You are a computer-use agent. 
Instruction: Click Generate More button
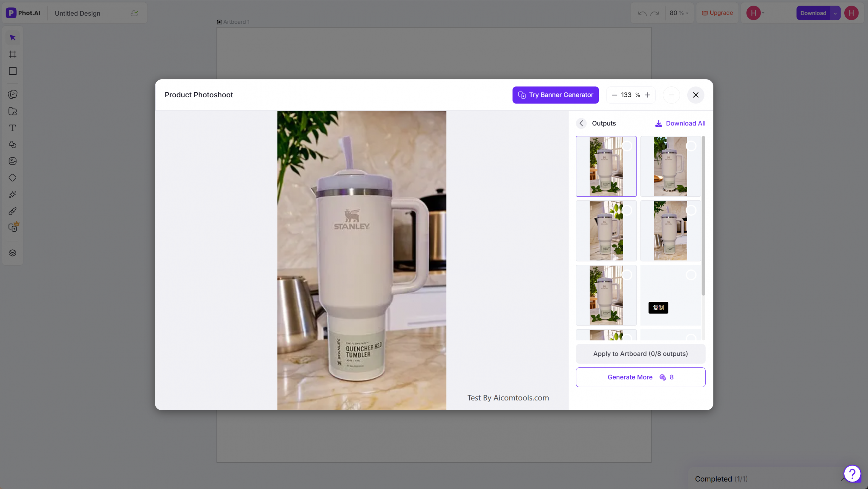pos(640,377)
